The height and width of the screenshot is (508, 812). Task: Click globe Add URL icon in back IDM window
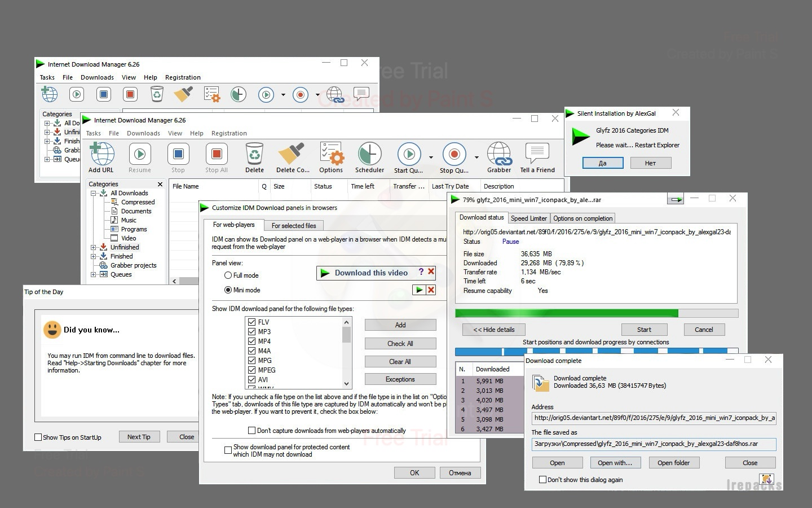[x=50, y=94]
